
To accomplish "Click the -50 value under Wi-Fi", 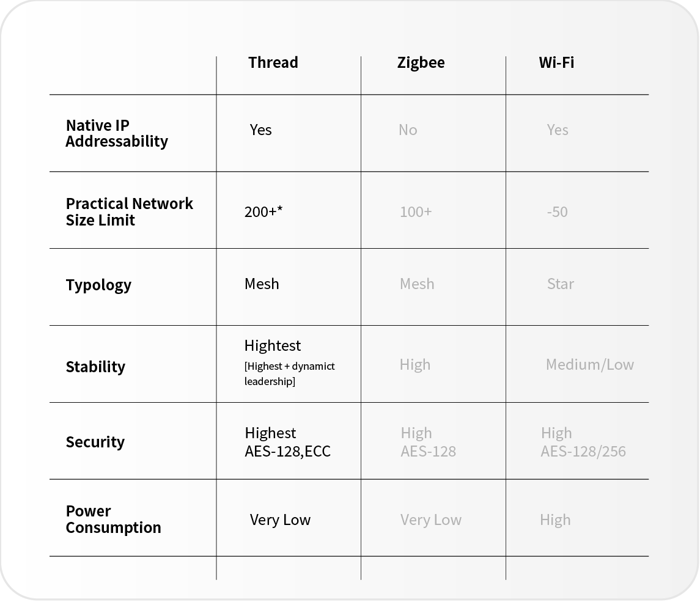I will [x=557, y=212].
